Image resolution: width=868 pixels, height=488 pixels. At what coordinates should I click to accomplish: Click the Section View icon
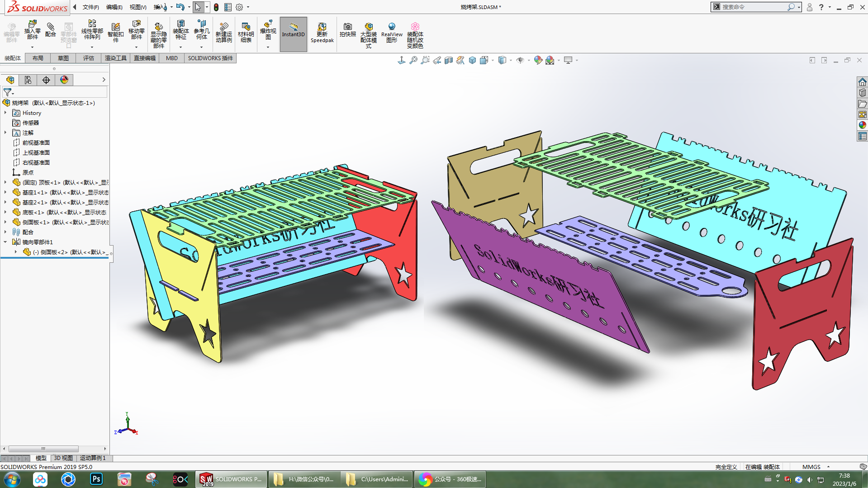tap(449, 60)
